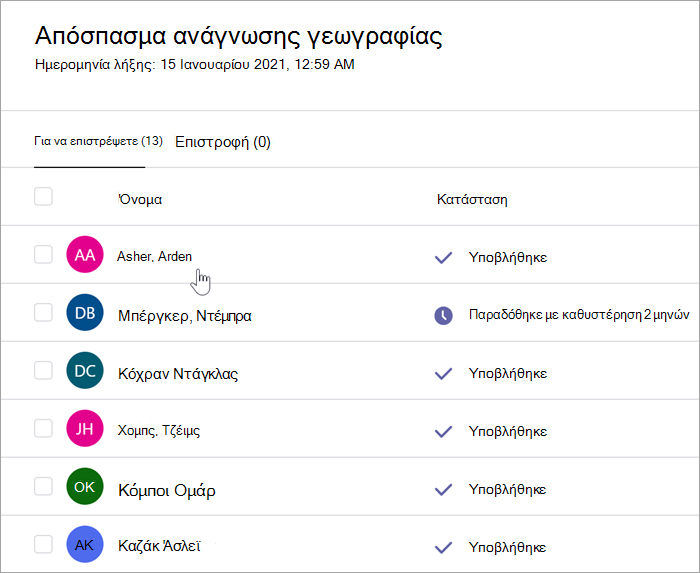Open student Χομπς, Τζέιμς

pyautogui.click(x=159, y=431)
